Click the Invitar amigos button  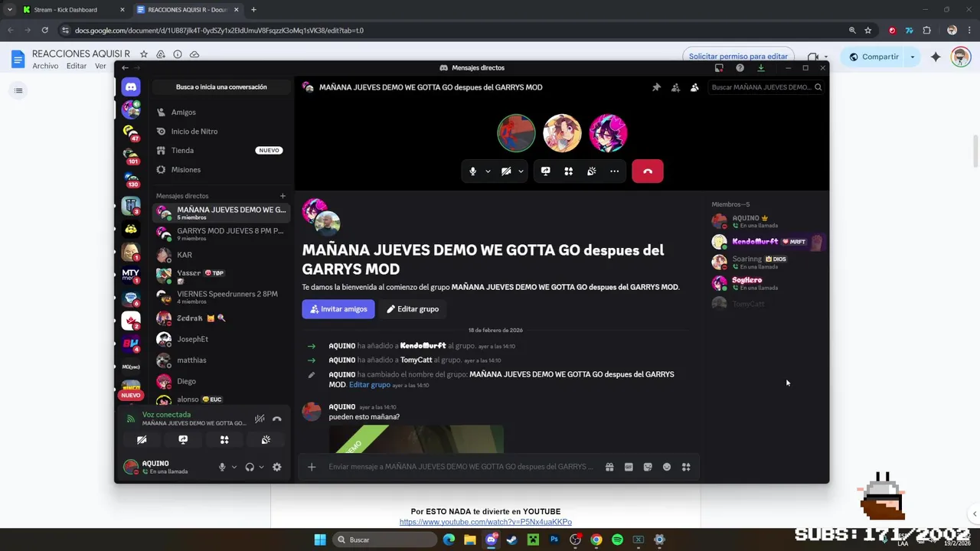tap(338, 309)
